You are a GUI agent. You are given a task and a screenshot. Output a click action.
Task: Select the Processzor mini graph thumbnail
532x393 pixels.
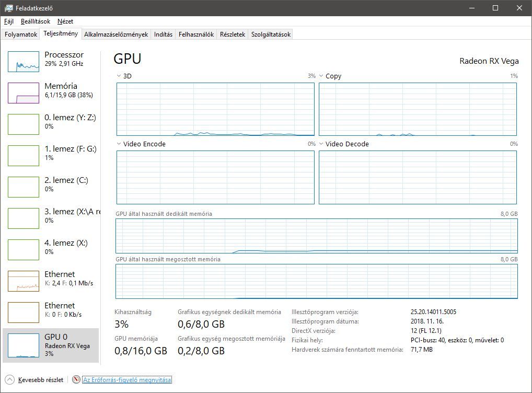[24, 62]
